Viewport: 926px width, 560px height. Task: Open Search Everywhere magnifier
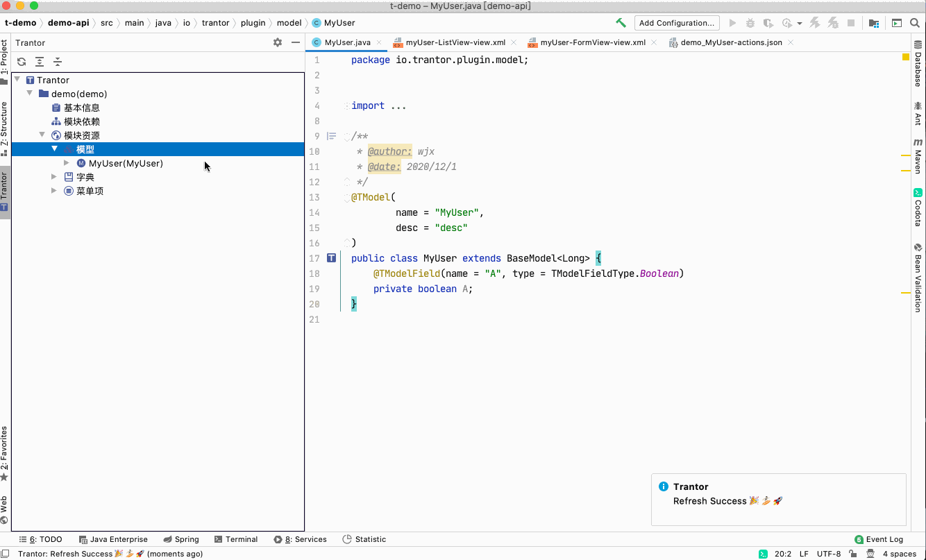point(915,23)
